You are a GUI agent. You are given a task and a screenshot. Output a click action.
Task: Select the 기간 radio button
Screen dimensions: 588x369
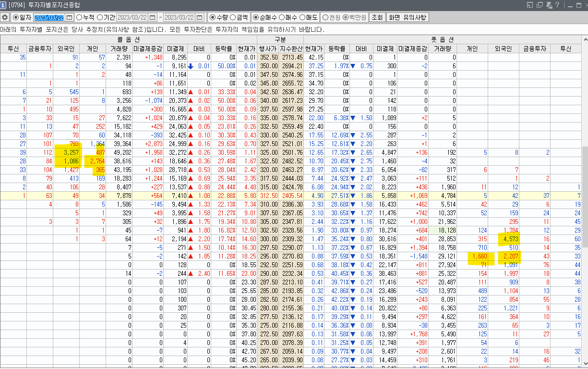pos(100,17)
